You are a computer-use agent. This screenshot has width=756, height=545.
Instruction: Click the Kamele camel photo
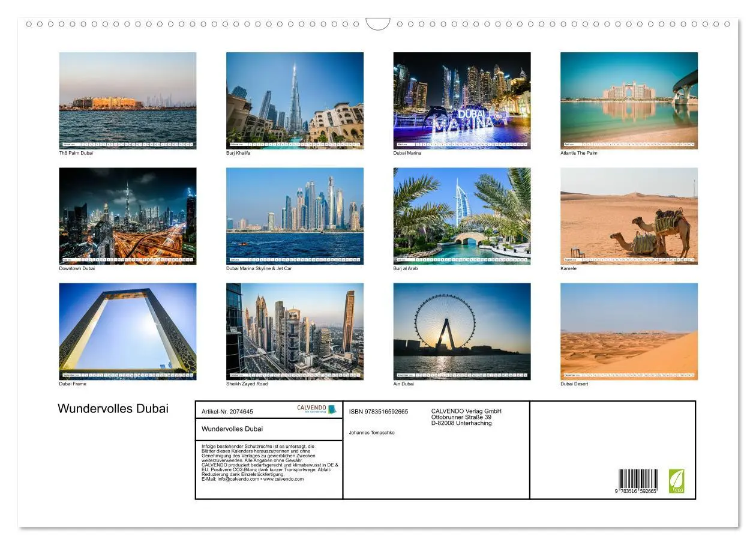[x=629, y=216]
